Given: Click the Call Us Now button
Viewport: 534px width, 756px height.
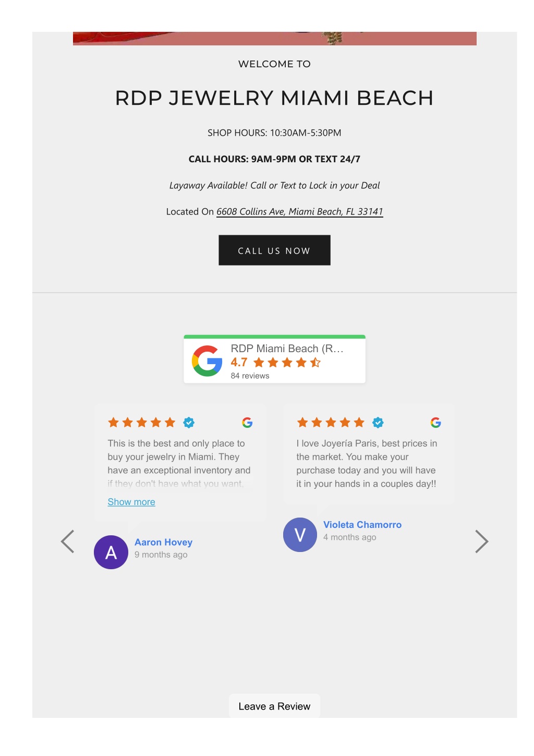Looking at the screenshot, I should coord(274,250).
